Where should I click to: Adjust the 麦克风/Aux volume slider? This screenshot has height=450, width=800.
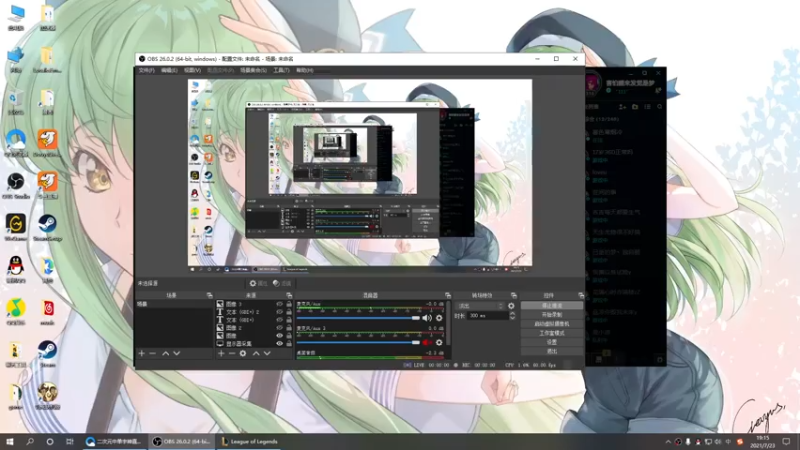(358, 318)
